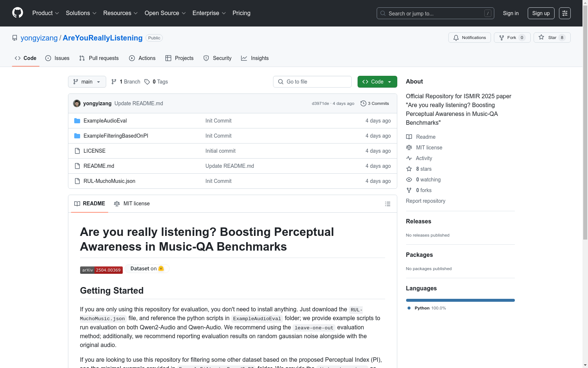Open the main branch selector dropdown
The width and height of the screenshot is (588, 368).
[87, 82]
